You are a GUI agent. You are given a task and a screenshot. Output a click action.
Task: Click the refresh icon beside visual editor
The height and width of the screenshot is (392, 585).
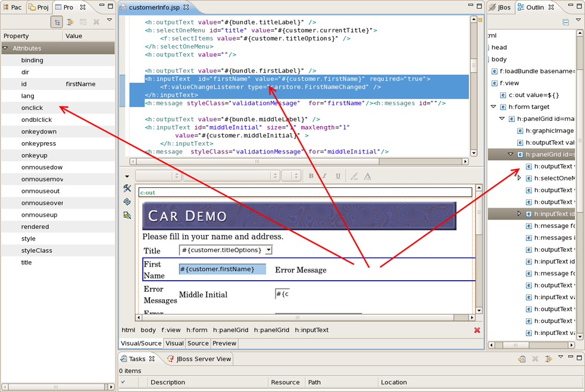point(127,202)
